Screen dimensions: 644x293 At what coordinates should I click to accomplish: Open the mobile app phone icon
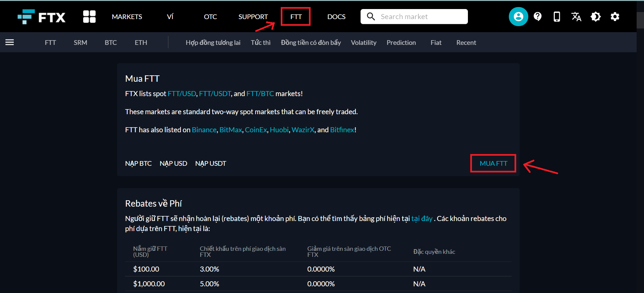[557, 17]
